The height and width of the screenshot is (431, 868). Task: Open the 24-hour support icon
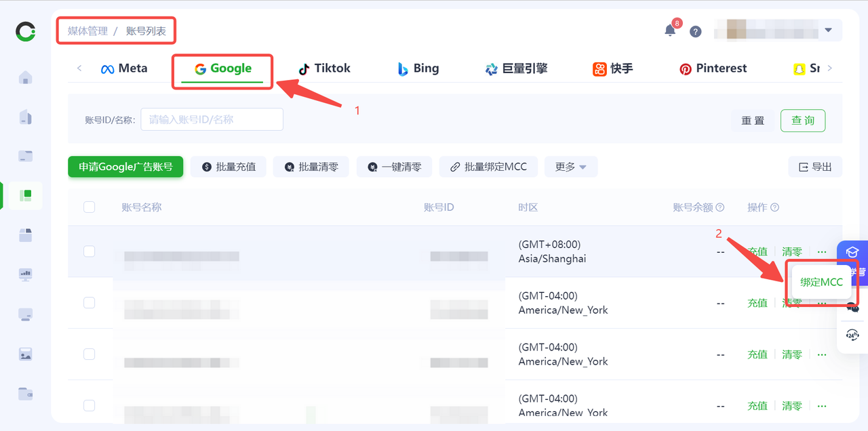[x=852, y=335]
